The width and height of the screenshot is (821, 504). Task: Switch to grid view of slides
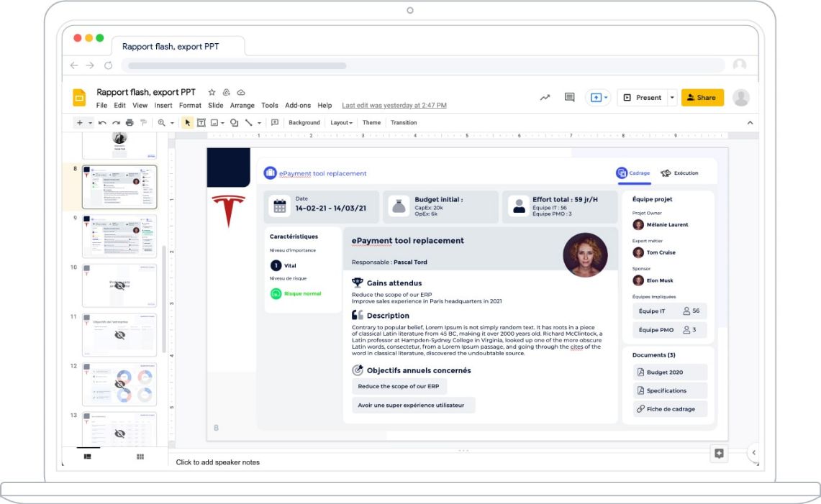pyautogui.click(x=140, y=456)
